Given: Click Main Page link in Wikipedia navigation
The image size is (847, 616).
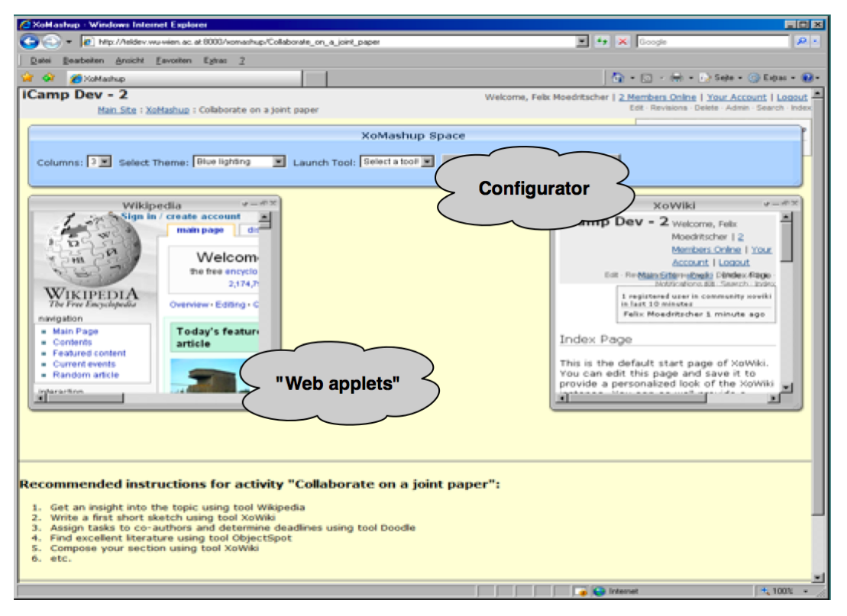Looking at the screenshot, I should pos(76,331).
